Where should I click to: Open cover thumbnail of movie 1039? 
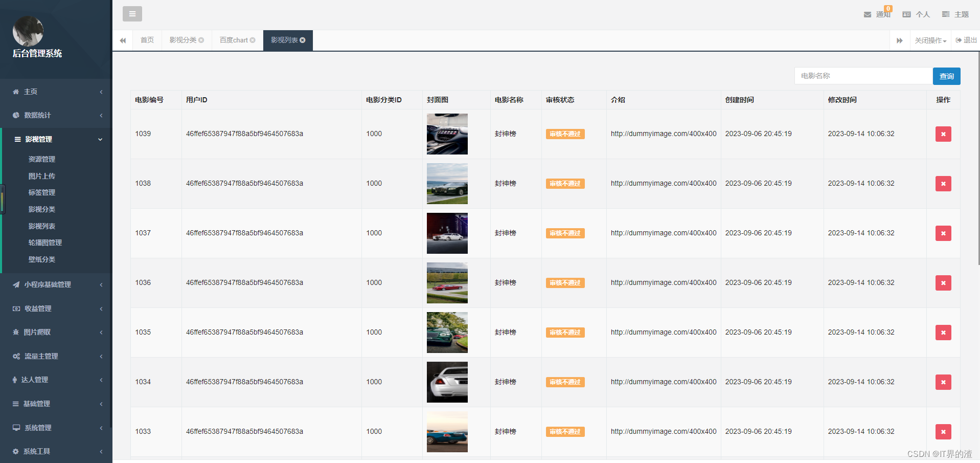(447, 134)
